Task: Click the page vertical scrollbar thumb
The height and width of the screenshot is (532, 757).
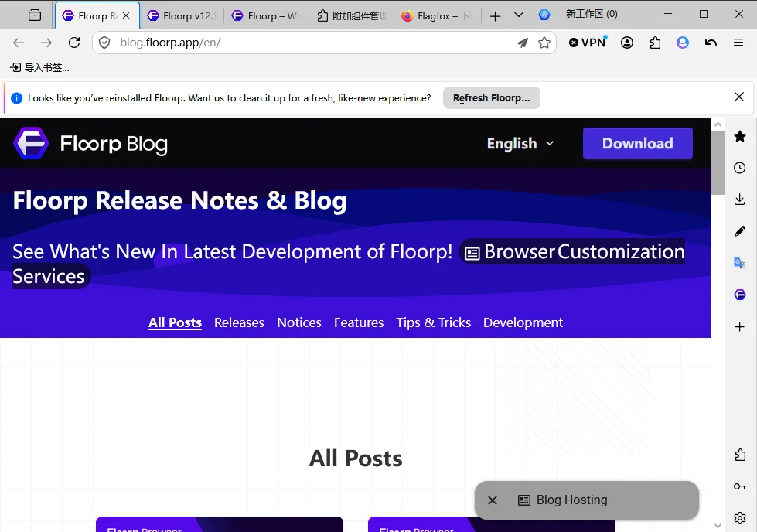Action: point(718,162)
